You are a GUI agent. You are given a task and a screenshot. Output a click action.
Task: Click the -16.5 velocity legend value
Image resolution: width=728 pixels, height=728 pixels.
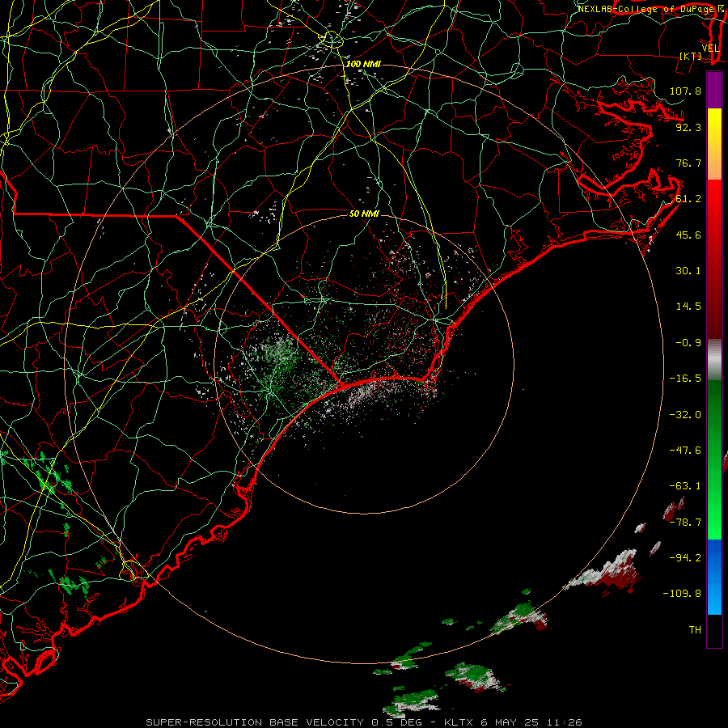pos(685,379)
